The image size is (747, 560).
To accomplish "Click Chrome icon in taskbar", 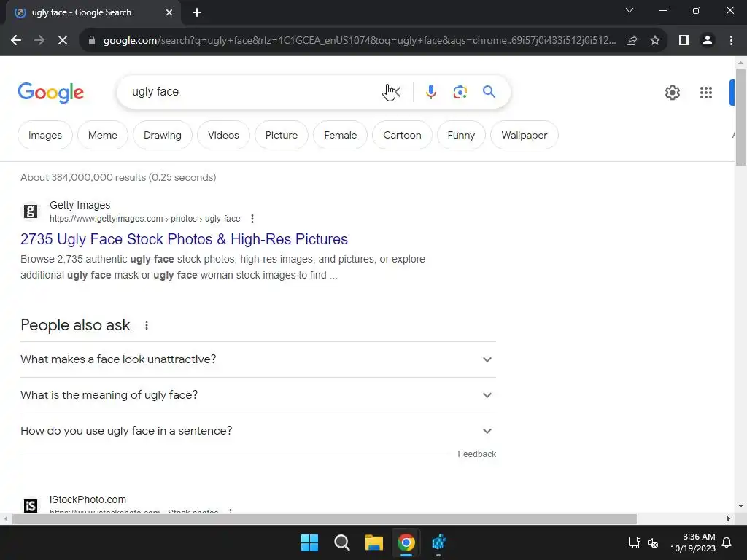I will click(x=406, y=542).
